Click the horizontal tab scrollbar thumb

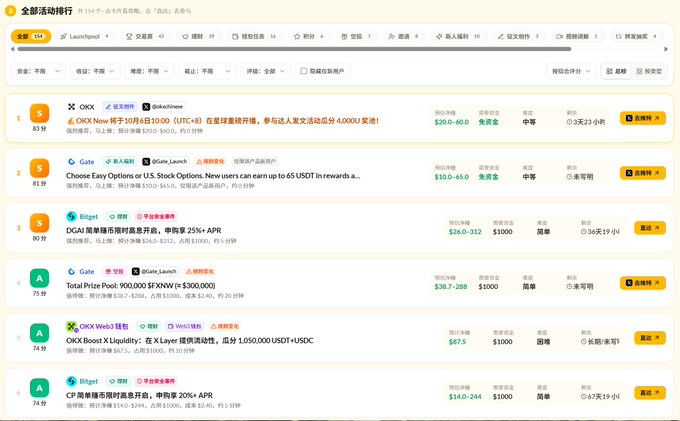[x=294, y=49]
